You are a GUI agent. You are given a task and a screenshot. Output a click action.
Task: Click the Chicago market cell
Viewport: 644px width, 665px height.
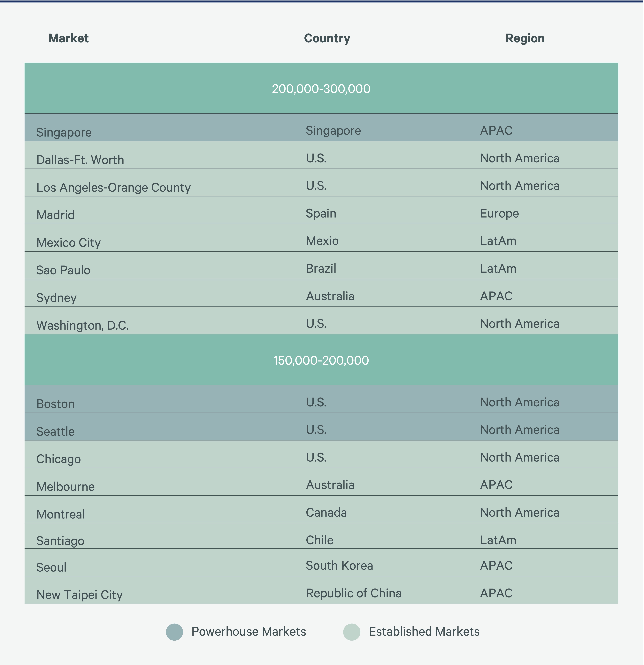pyautogui.click(x=59, y=459)
